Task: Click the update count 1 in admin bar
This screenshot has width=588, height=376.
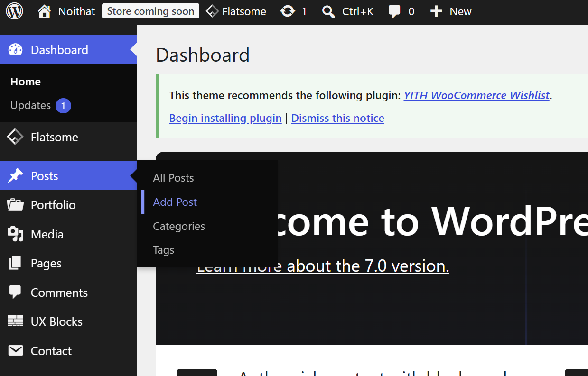Action: tap(304, 11)
